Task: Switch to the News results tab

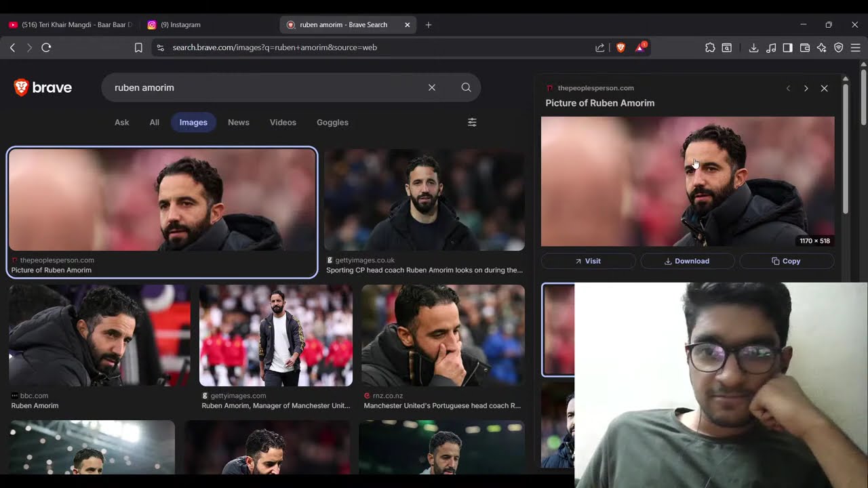Action: point(239,123)
